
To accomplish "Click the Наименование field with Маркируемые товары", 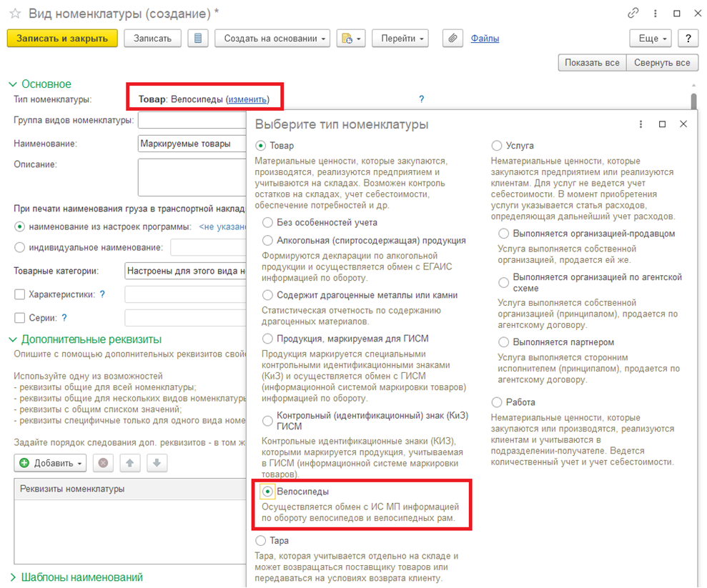I will click(x=192, y=144).
